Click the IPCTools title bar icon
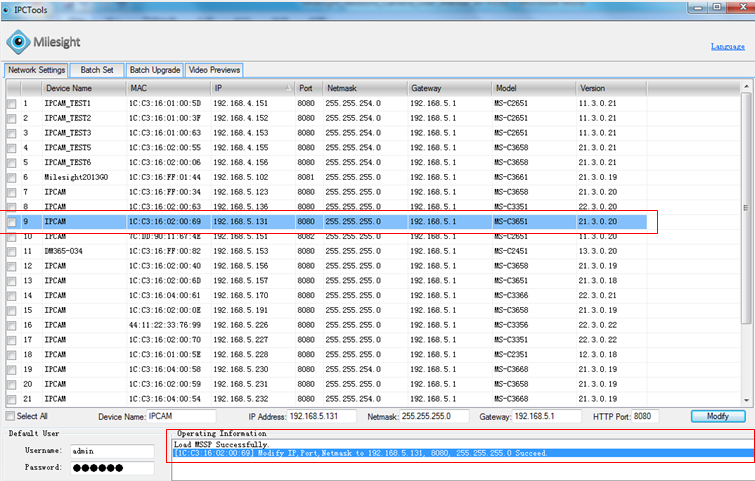This screenshot has width=755, height=481. tap(6, 10)
